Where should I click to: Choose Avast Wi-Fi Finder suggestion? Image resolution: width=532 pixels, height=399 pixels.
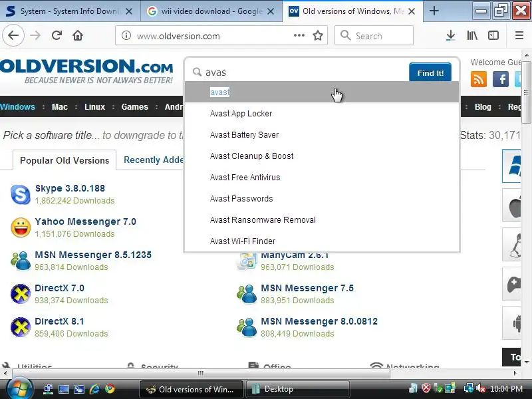(x=322, y=241)
